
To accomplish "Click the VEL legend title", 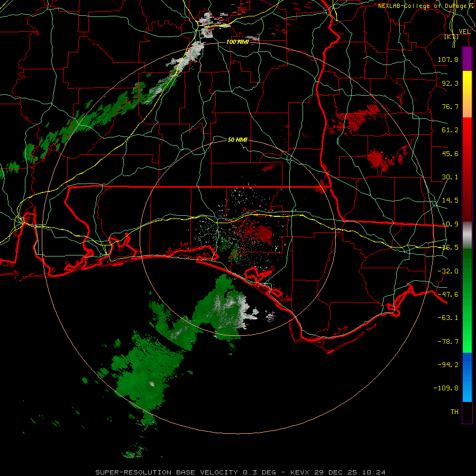I will [464, 32].
